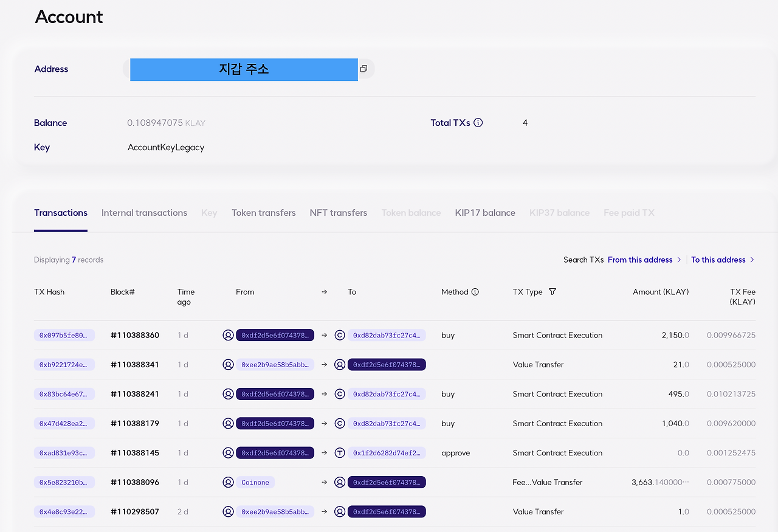The height and width of the screenshot is (532, 778).
Task: Click contract icon in the #110388360 row
Action: [x=340, y=335]
